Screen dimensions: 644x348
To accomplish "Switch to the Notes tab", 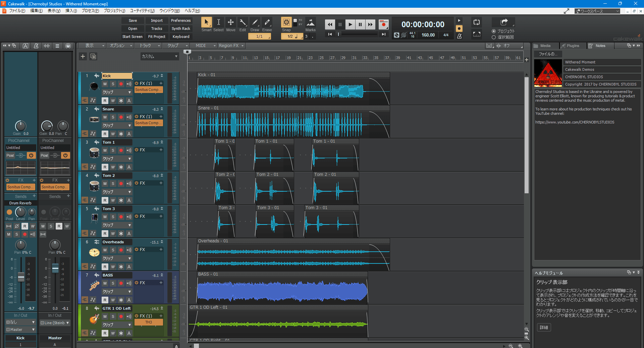I will pos(600,46).
